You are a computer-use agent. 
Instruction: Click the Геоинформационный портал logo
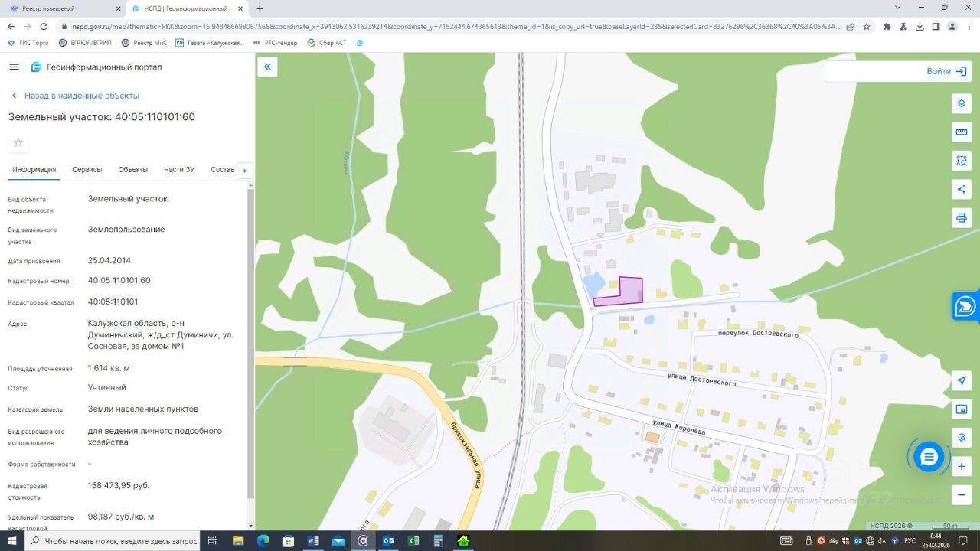click(96, 67)
